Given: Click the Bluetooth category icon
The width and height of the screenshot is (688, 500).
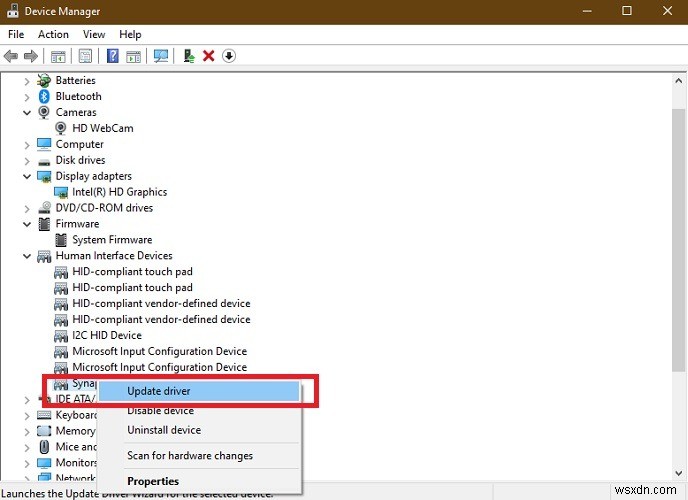Looking at the screenshot, I should click(x=44, y=96).
